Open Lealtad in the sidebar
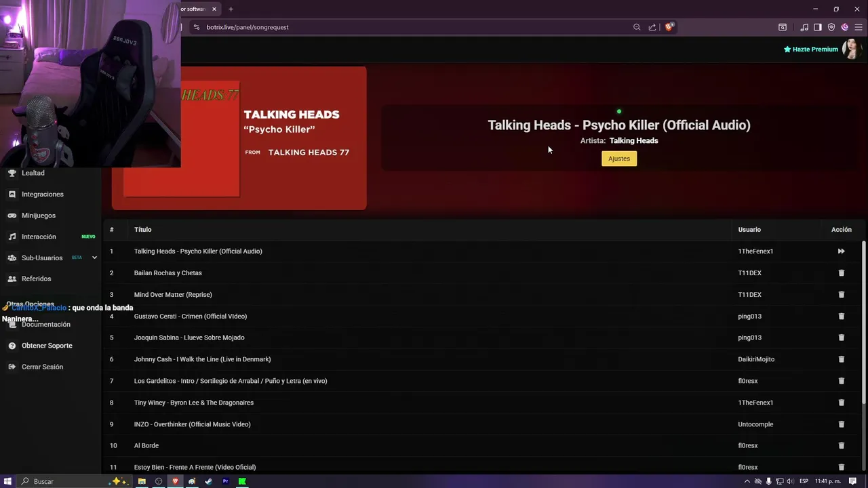The width and height of the screenshot is (868, 488). 33,174
